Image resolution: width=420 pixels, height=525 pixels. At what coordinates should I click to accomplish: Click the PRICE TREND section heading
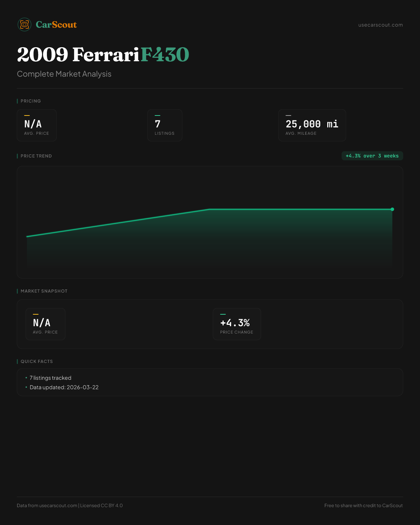point(36,156)
